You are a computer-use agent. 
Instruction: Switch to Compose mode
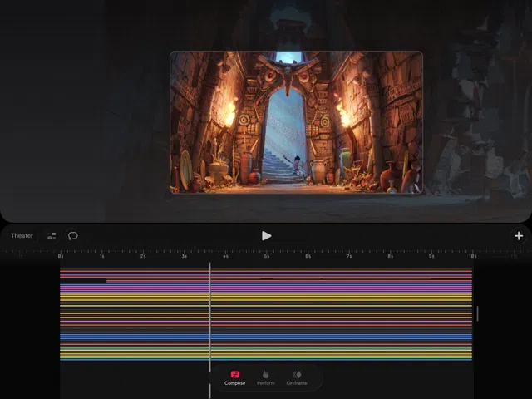234,378
